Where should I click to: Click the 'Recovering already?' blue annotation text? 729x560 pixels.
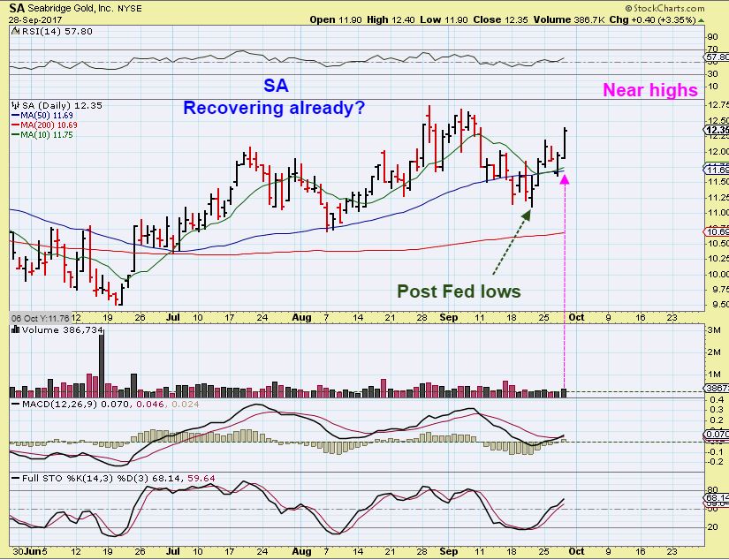(x=274, y=108)
